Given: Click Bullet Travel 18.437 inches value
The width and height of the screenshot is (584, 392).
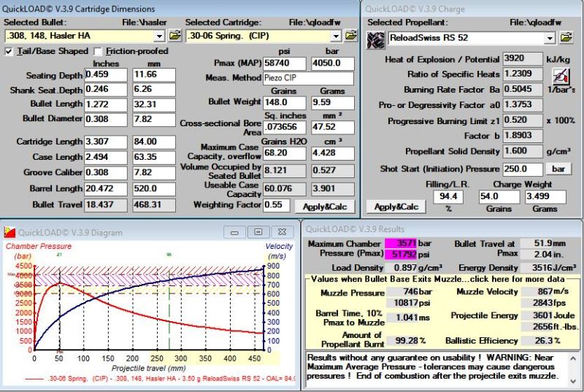Looking at the screenshot, I should (106, 205).
